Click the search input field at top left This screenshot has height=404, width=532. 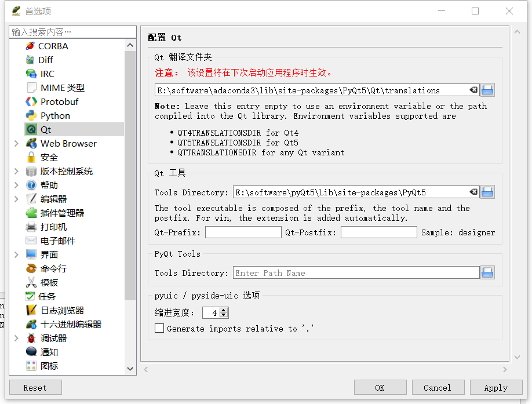[x=71, y=31]
